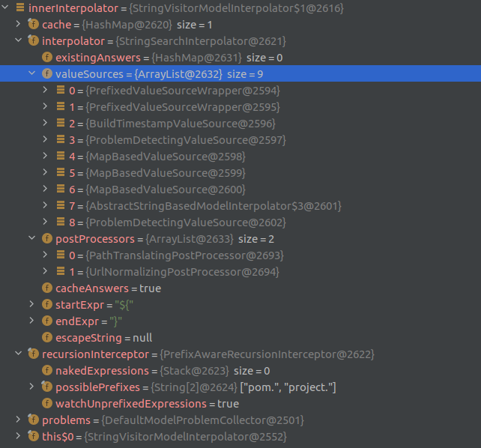Click list element icon for BuildTimestampValueSource
Screen dimensions: 481x448
61,123
